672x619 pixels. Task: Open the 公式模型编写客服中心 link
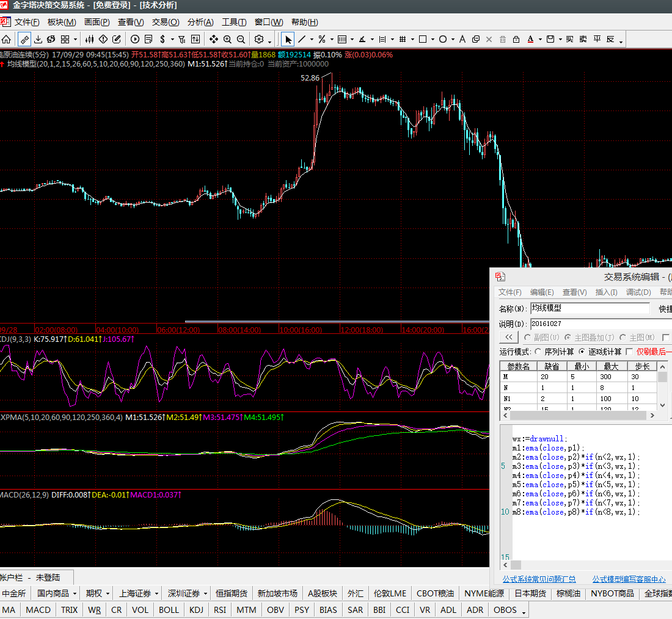[629, 579]
